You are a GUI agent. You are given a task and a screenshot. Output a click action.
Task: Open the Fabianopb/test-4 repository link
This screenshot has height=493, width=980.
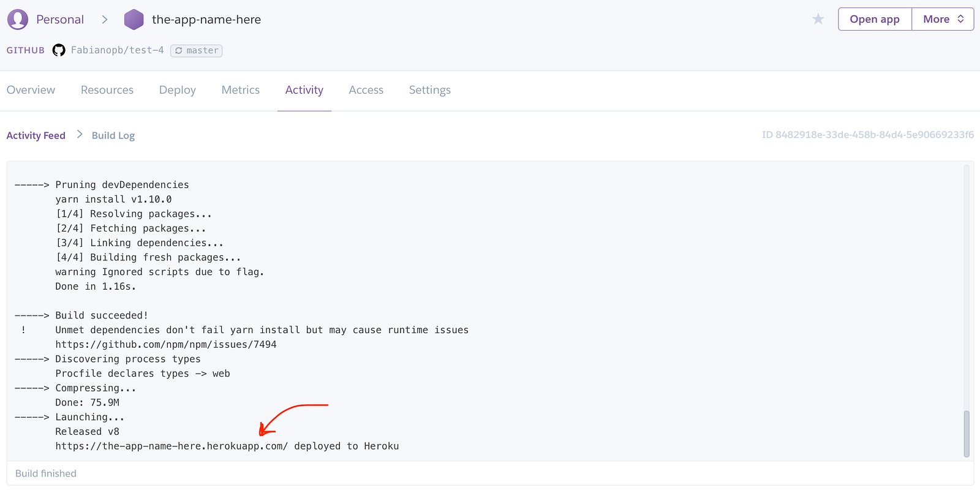[118, 50]
